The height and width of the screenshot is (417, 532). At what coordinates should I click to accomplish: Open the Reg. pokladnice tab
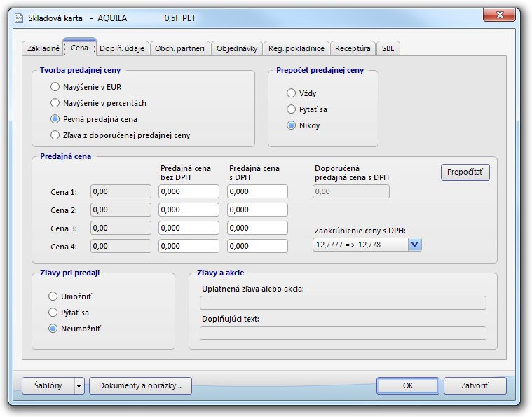(296, 48)
